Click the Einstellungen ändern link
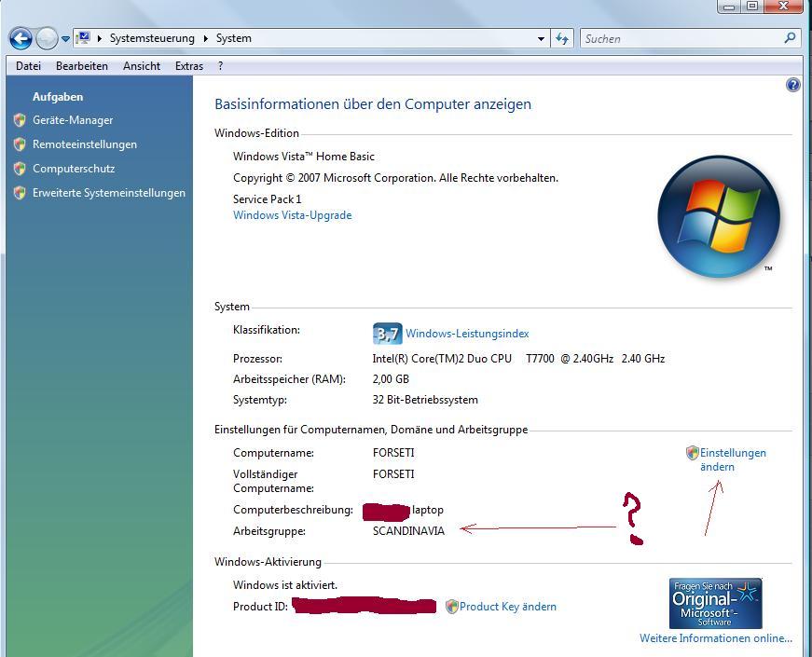The image size is (812, 657). click(733, 459)
